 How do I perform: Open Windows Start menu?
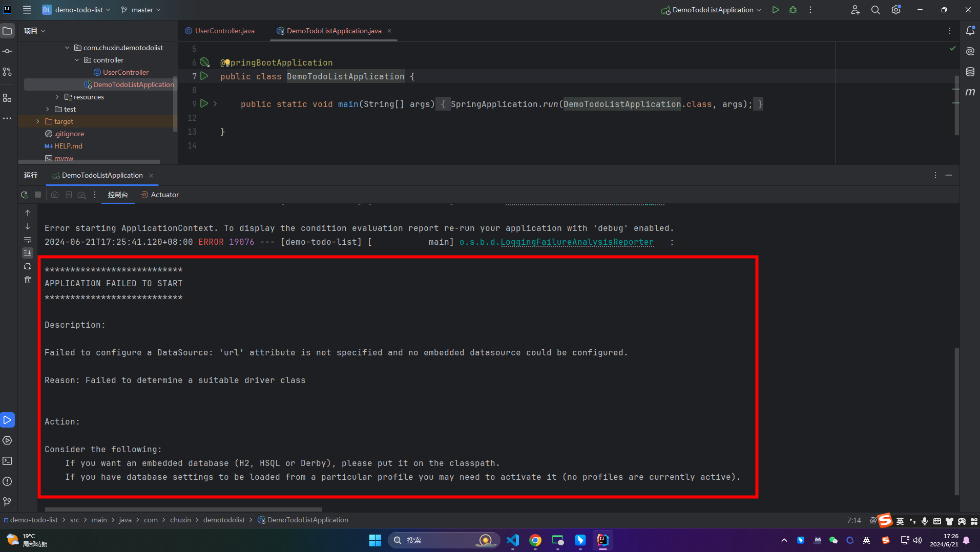375,540
